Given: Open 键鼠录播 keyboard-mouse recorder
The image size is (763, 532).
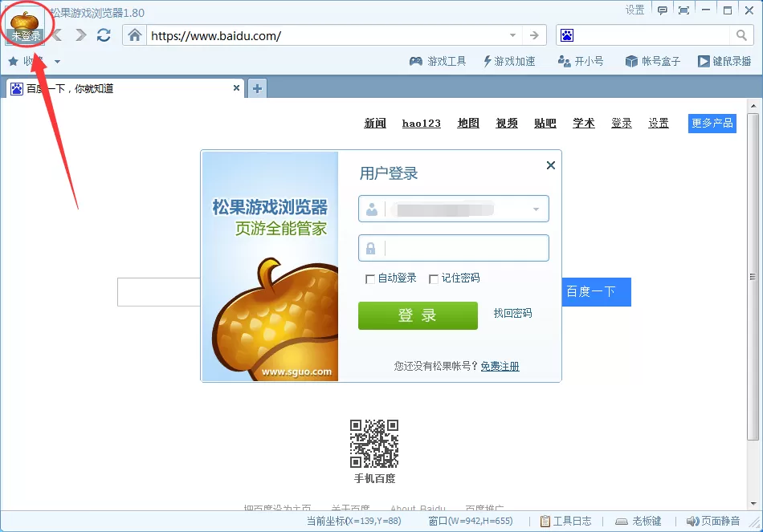Looking at the screenshot, I should (x=724, y=61).
